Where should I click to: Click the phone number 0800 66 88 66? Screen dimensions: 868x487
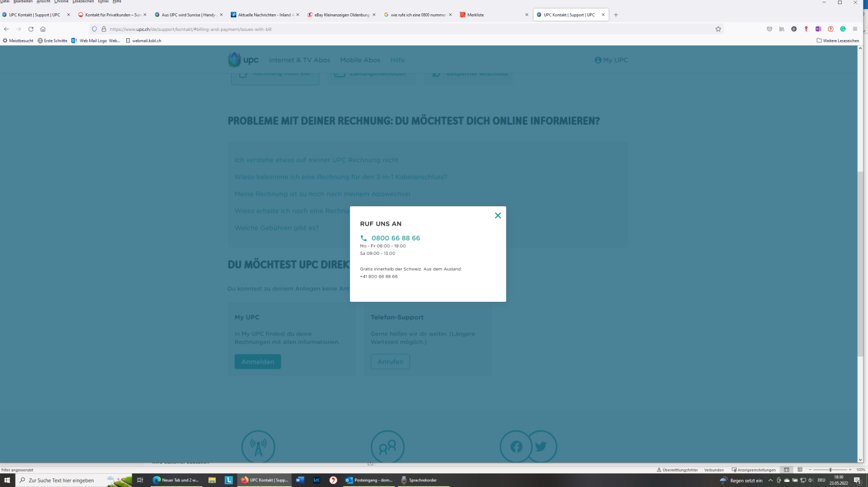pyautogui.click(x=395, y=238)
